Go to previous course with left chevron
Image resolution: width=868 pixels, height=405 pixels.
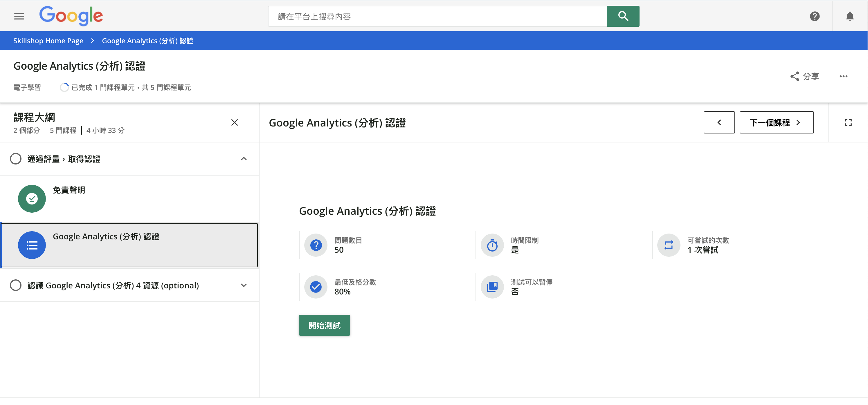tap(719, 122)
